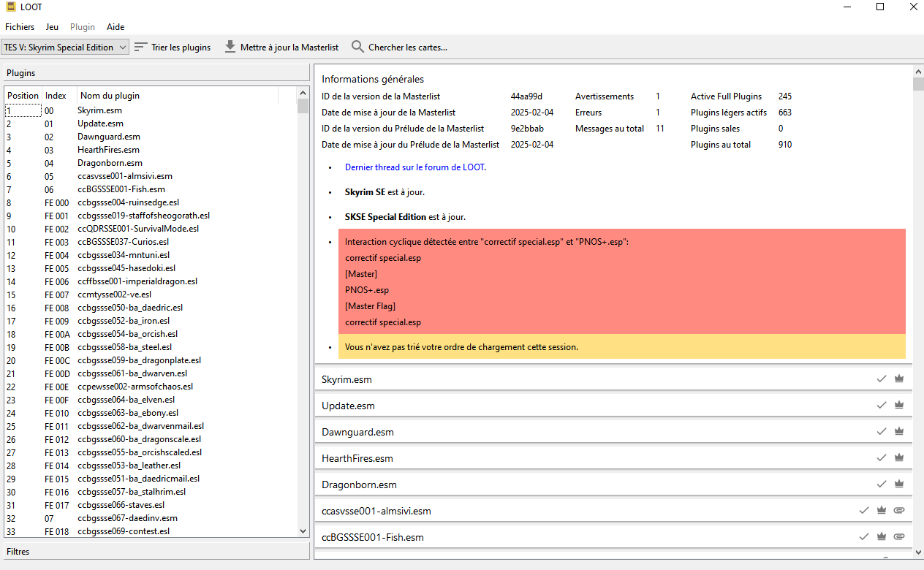924x570 pixels.
Task: Click the paperclip icon on ccasvsse001-almsivi.esm card
Action: click(x=899, y=510)
